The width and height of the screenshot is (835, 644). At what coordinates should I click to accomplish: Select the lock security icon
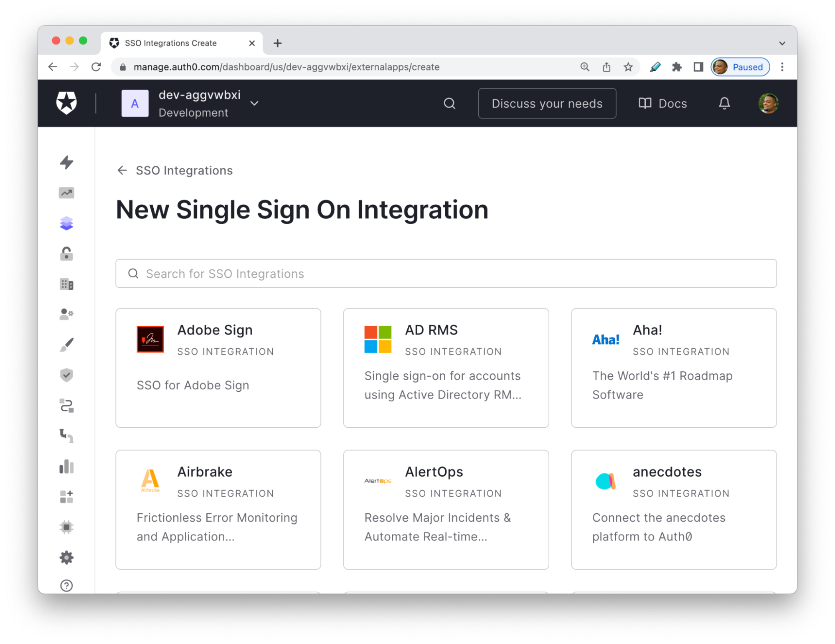coord(66,253)
